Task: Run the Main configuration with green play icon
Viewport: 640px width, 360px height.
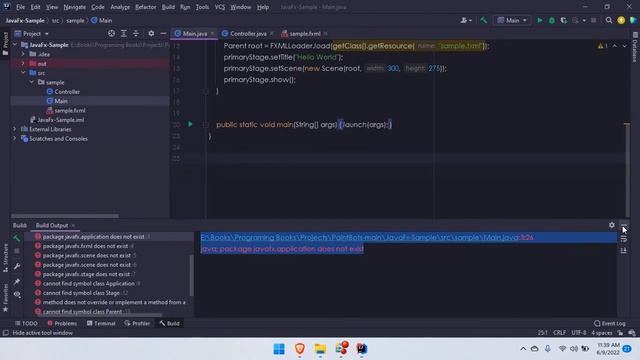Action: (x=540, y=20)
